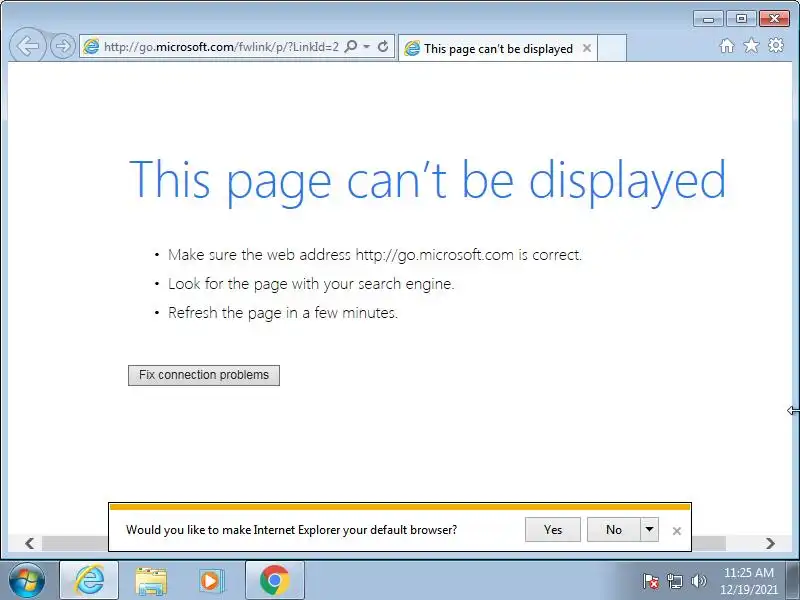Open the Tools gear menu
This screenshot has height=600, width=800.
click(x=776, y=45)
